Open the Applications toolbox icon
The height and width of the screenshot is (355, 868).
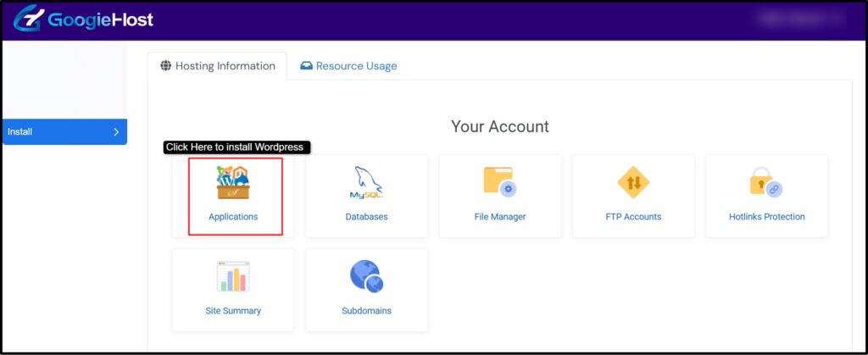click(x=233, y=181)
